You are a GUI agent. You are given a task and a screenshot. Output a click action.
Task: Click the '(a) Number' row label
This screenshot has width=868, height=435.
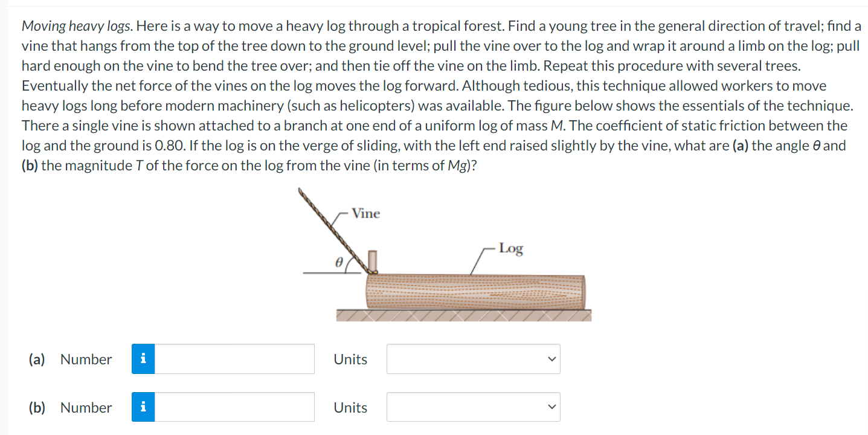tap(71, 358)
